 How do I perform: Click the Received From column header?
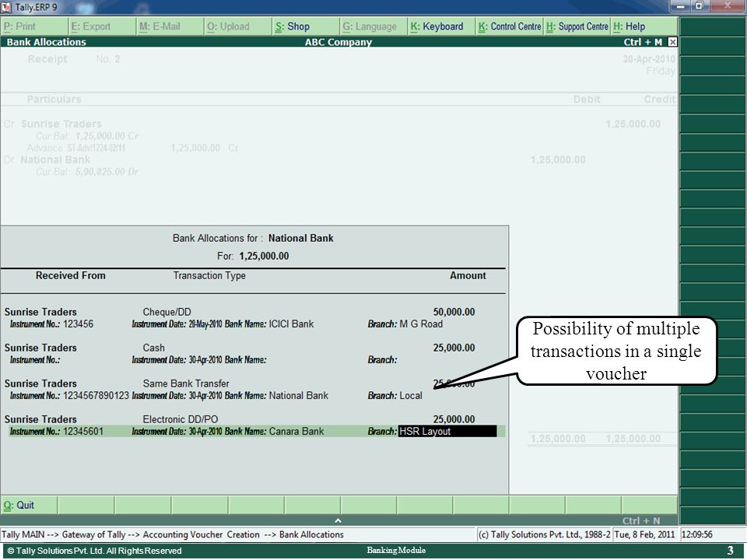tap(71, 275)
